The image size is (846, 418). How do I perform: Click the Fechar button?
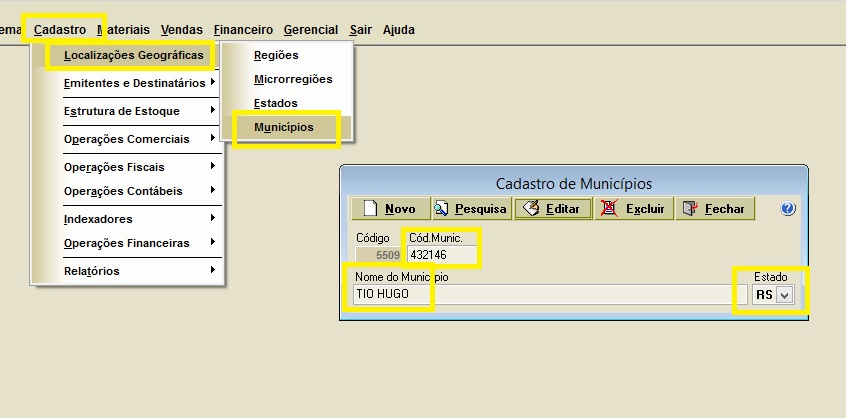point(715,209)
